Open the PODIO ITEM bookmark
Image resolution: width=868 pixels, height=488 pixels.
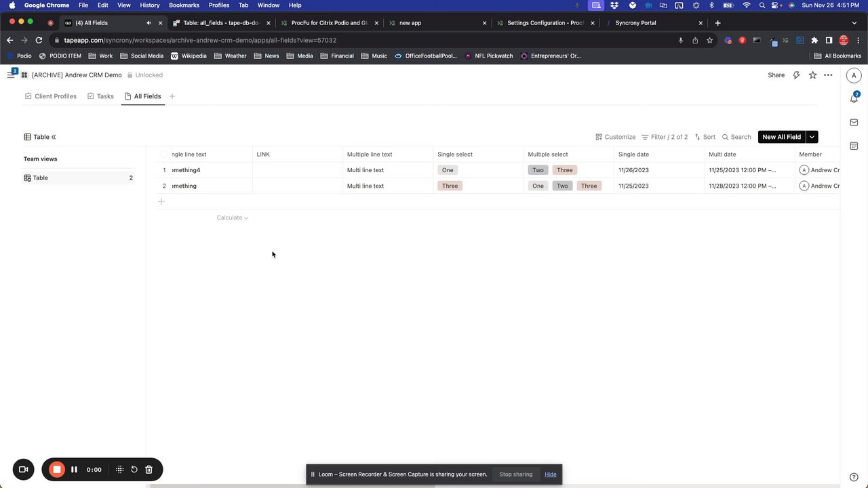60,56
